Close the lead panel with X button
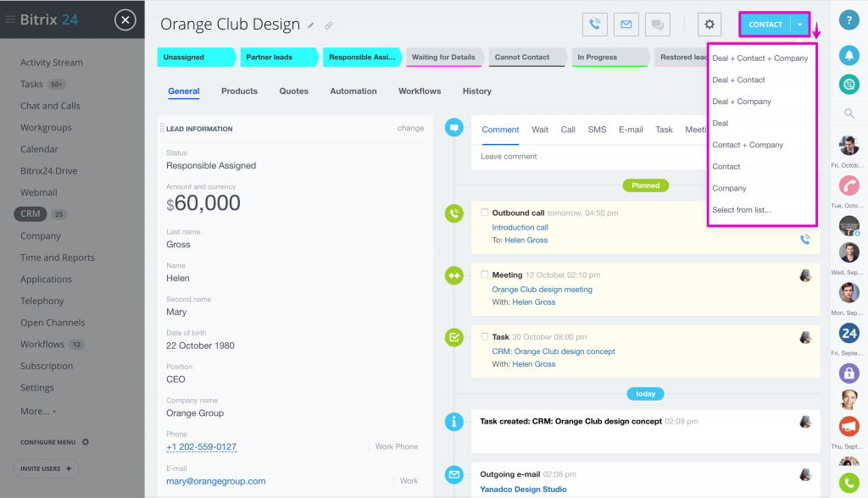868x498 pixels. click(125, 20)
